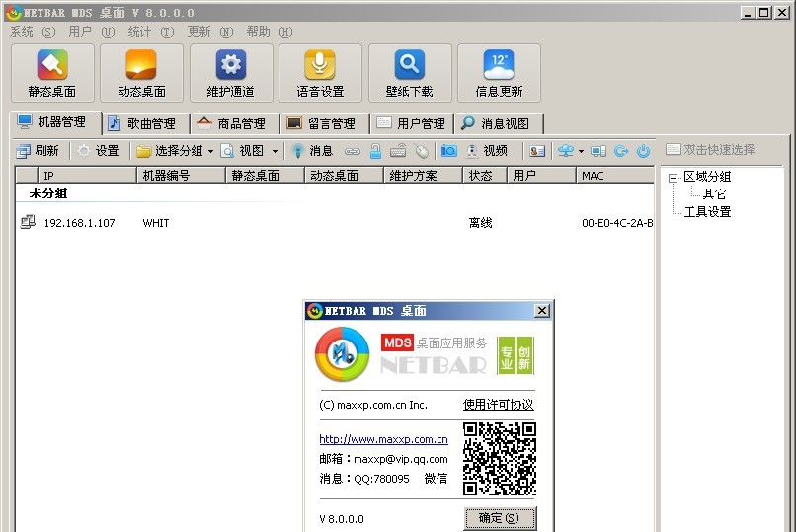The width and height of the screenshot is (796, 532).
Task: Click the 消息 message toolbar button
Action: point(313,151)
